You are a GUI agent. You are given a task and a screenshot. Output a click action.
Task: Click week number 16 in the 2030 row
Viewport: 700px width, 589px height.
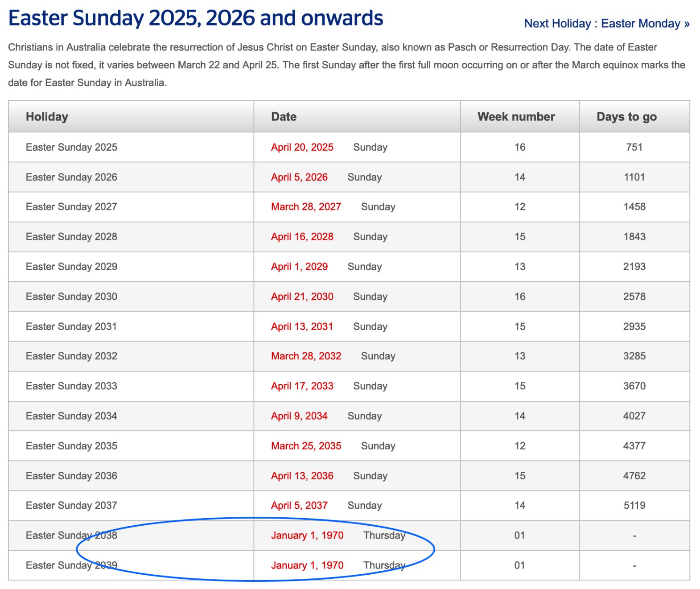pos(519,296)
